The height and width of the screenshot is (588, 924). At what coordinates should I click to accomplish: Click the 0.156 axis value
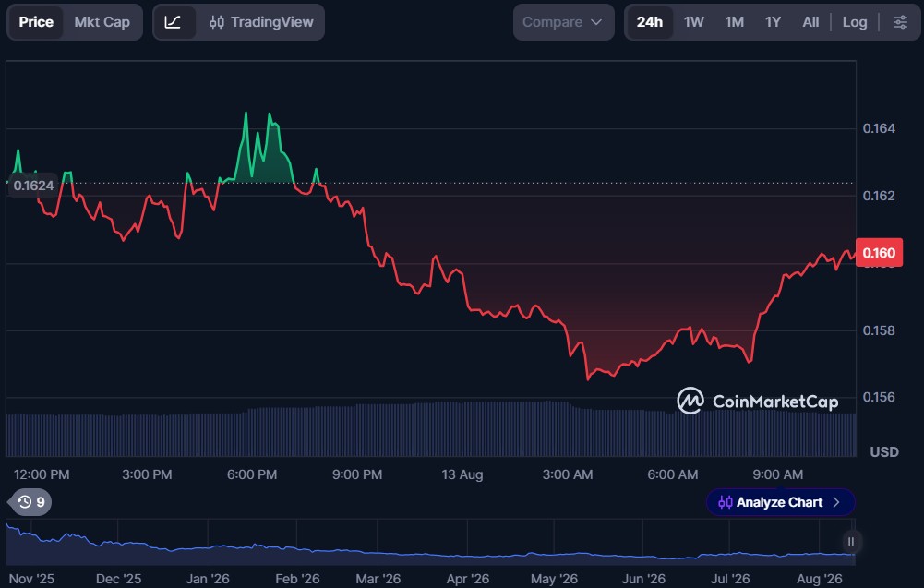coord(879,397)
